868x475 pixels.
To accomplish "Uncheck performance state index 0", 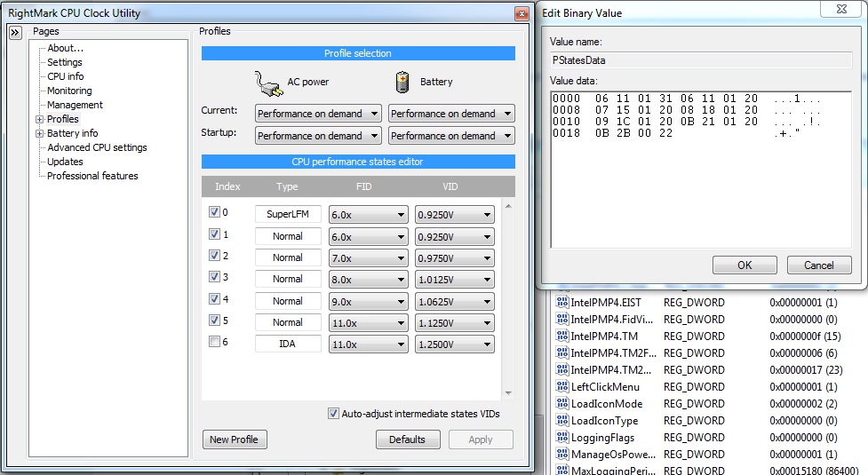I will pyautogui.click(x=214, y=212).
